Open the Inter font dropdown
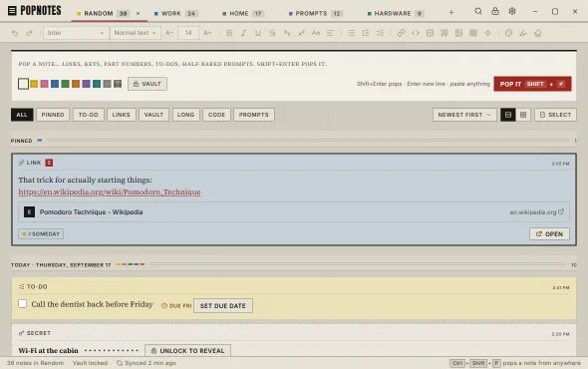Viewport: 588px width, 369px height. coord(76,33)
